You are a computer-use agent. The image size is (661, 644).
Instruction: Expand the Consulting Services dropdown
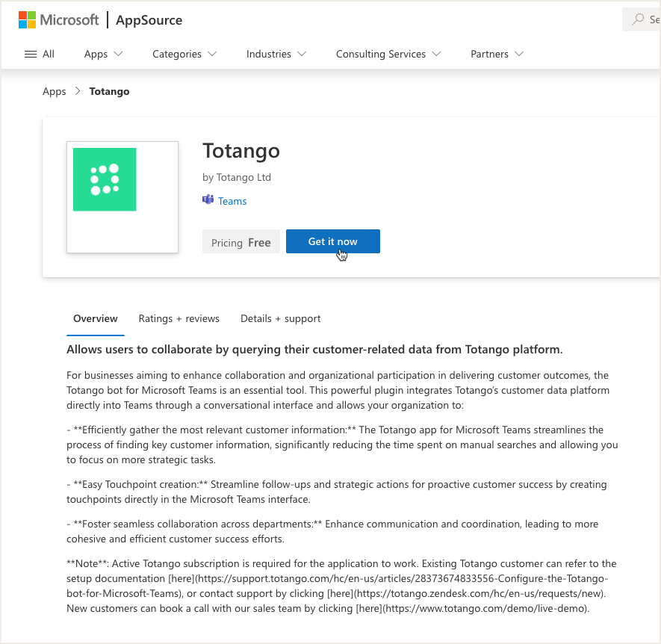pos(388,54)
